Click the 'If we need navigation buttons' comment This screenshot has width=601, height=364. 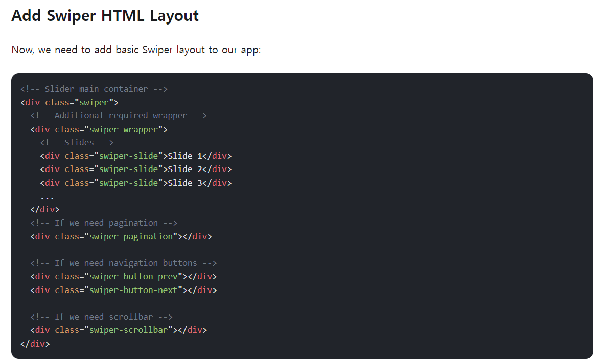[x=124, y=263]
